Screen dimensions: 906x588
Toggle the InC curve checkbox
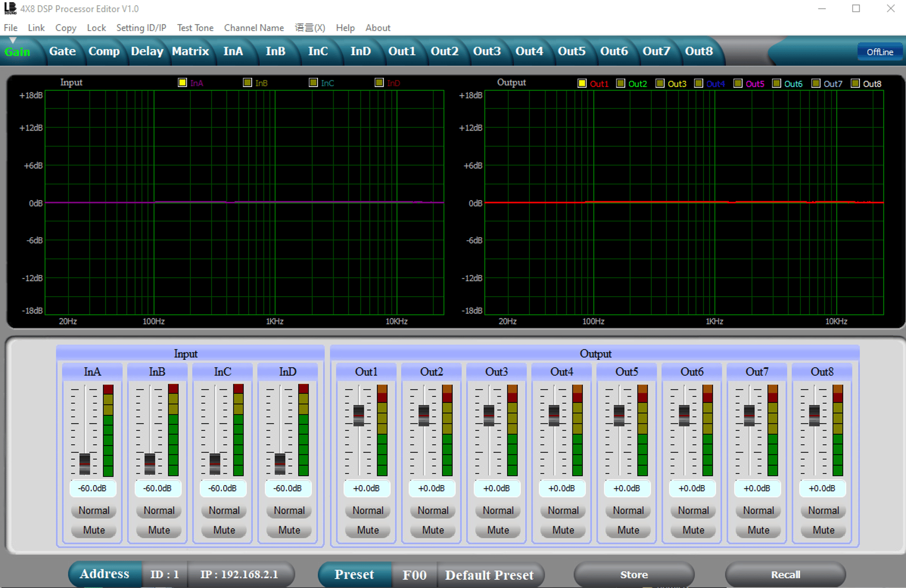[x=313, y=83]
